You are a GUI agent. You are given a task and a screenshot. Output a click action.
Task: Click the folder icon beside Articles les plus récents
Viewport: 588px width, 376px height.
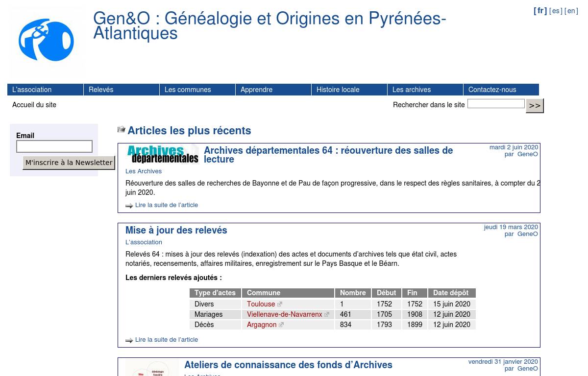(122, 130)
